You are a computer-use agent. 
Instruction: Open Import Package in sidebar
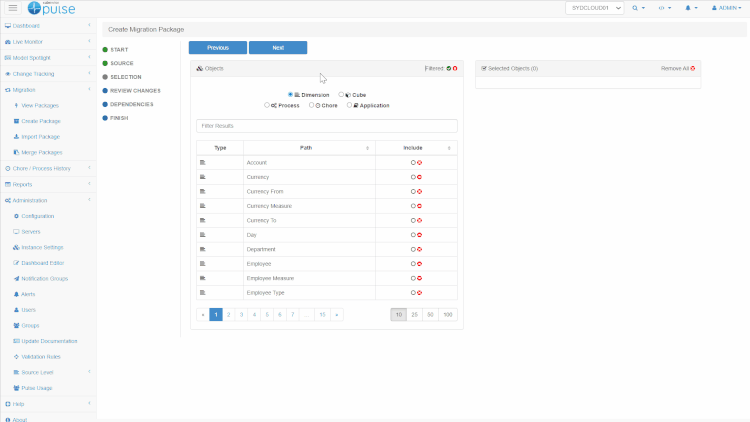(x=40, y=136)
